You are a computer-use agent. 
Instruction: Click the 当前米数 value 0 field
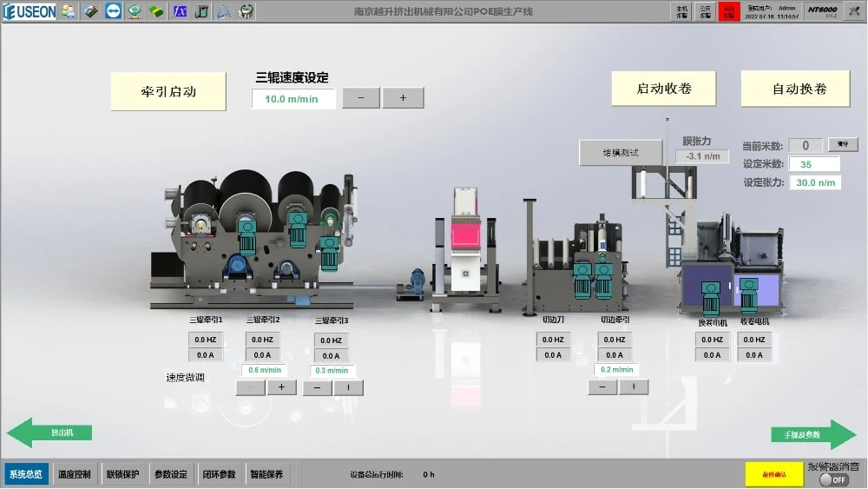806,146
